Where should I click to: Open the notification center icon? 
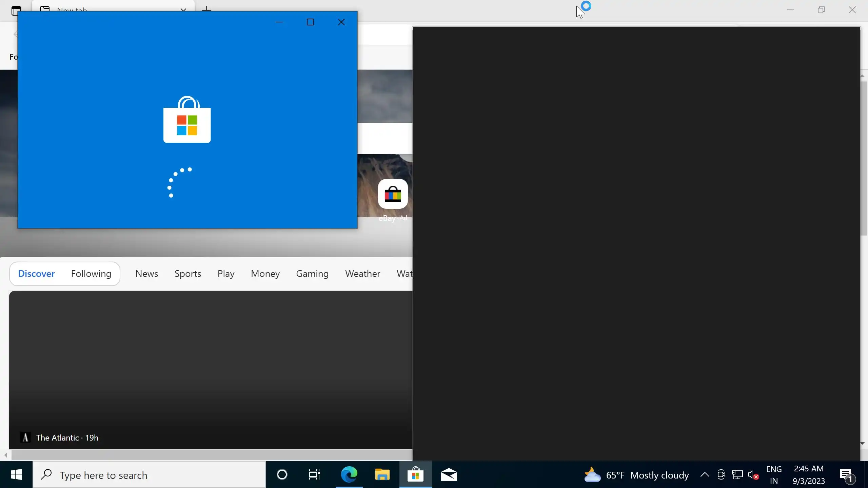847,475
